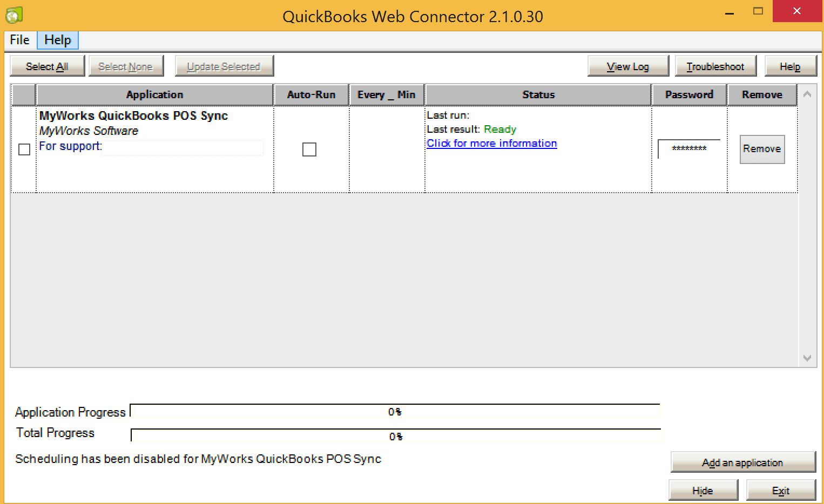Open the Help menu
The image size is (824, 504).
pos(58,40)
